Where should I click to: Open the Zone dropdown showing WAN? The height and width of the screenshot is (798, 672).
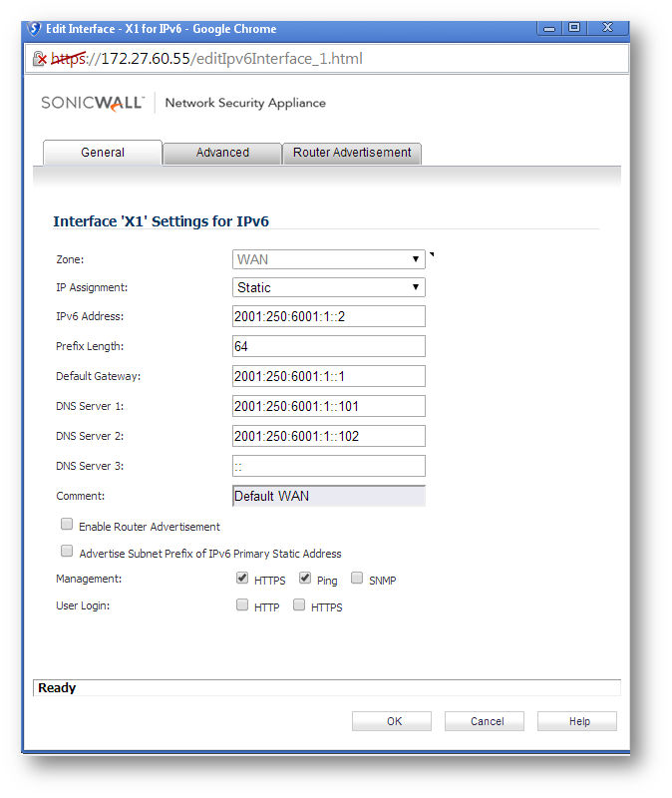pyautogui.click(x=329, y=259)
